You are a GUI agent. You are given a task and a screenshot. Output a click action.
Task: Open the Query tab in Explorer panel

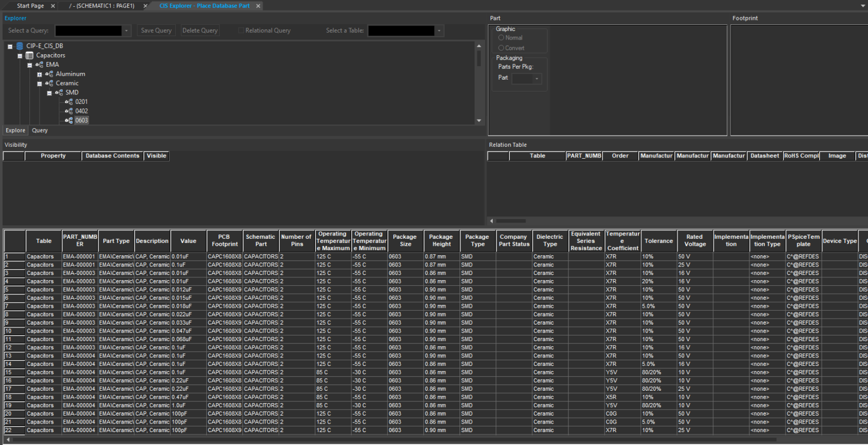coord(40,130)
